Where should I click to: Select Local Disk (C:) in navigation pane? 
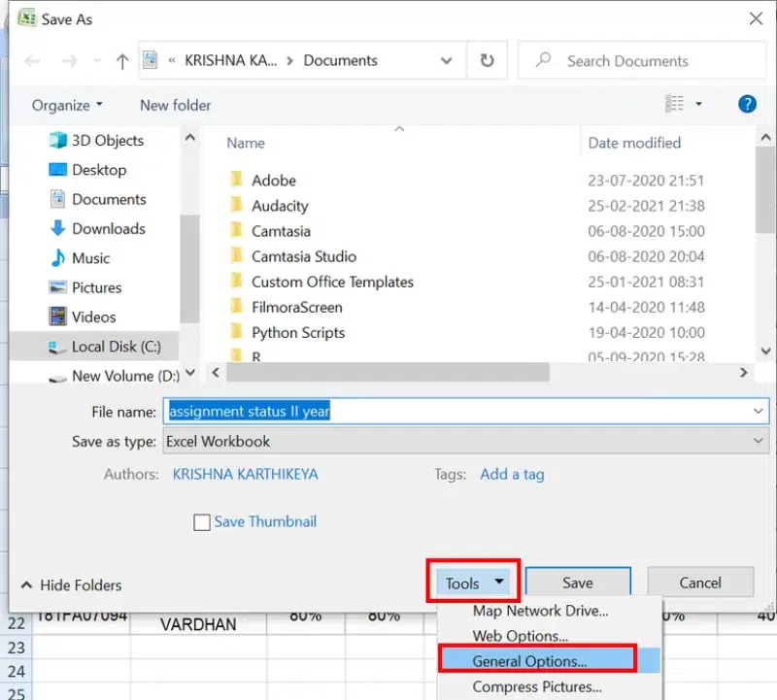tap(94, 347)
